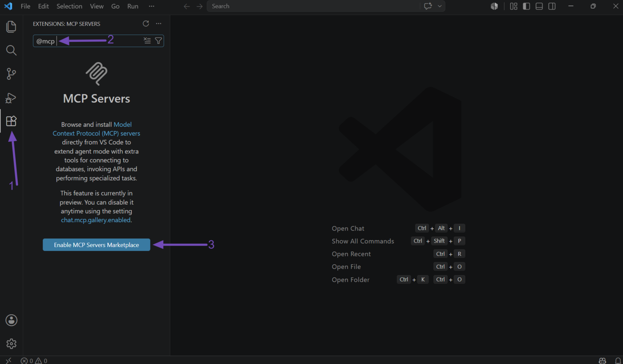Click the Open Recent text
This screenshot has width=623, height=364.
[352, 254]
